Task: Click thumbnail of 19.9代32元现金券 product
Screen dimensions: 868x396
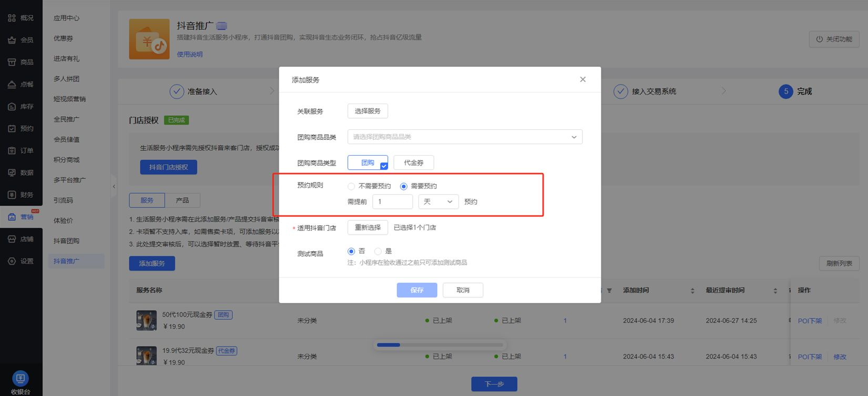Action: click(x=146, y=356)
